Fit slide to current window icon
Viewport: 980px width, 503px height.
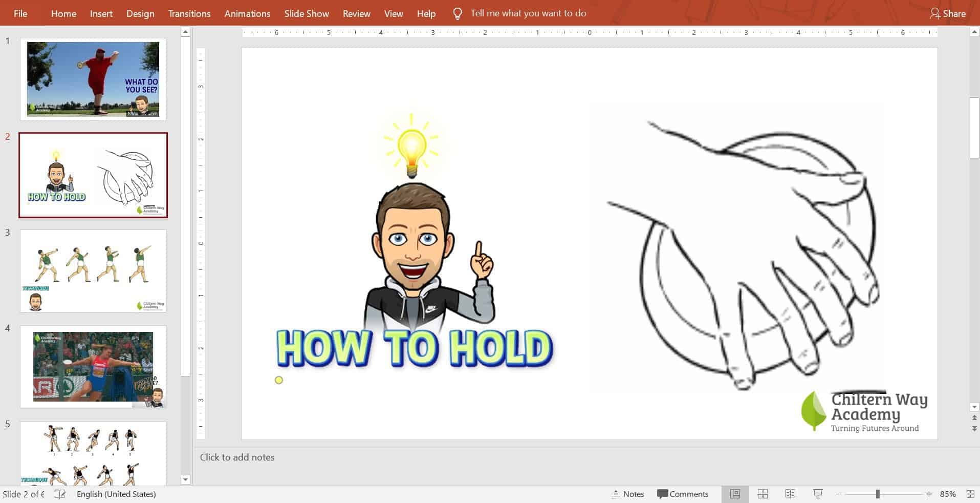(x=970, y=494)
